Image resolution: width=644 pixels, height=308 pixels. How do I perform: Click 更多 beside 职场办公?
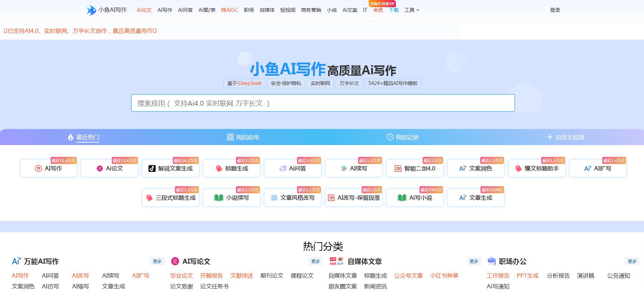[x=632, y=261]
